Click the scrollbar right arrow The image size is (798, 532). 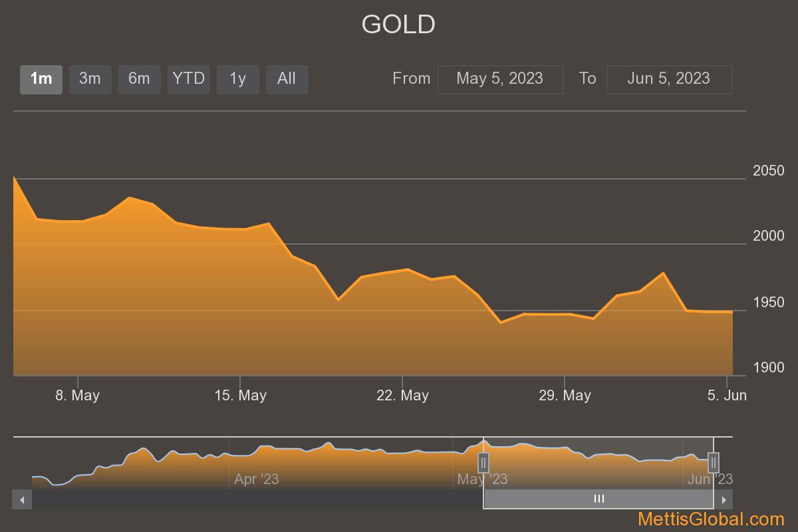(724, 499)
